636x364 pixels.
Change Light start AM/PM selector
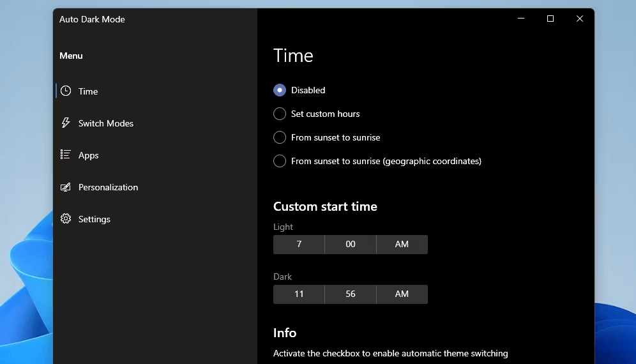click(x=402, y=245)
